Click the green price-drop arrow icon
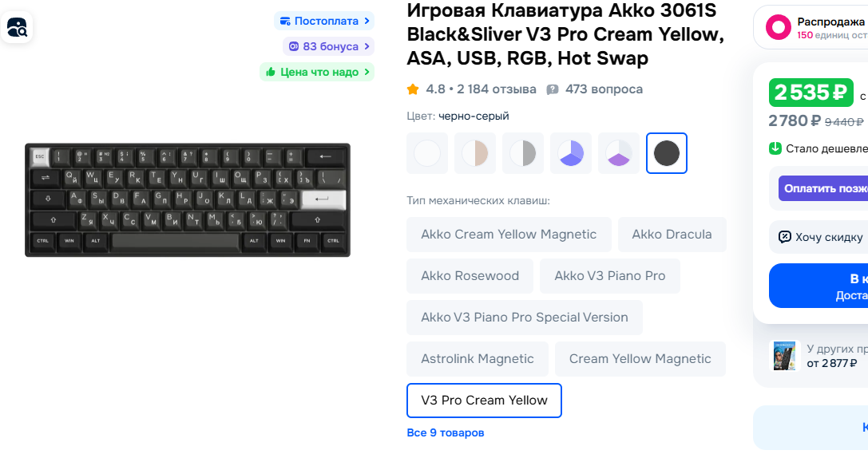868x454 pixels. click(x=775, y=148)
